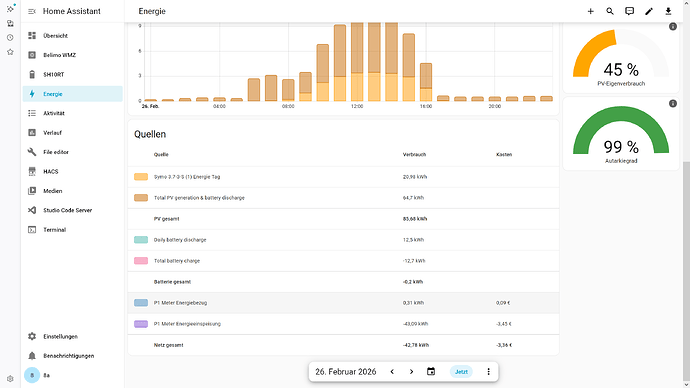The image size is (690, 388).
Task: Open the Übersicht dashboard icon
Action: click(32, 36)
